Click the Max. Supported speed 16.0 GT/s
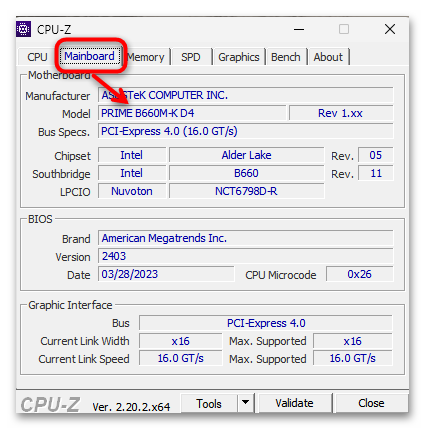The height and width of the screenshot is (429, 425). [x=353, y=359]
